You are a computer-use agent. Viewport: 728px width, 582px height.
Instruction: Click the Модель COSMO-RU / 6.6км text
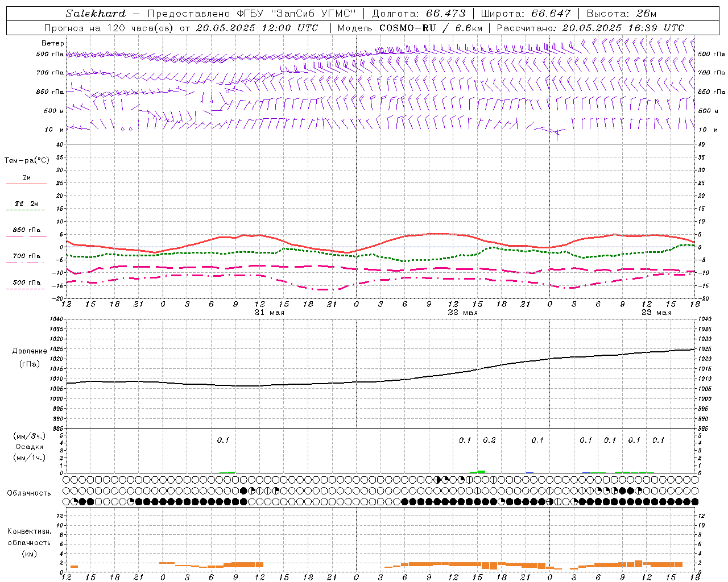point(410,28)
